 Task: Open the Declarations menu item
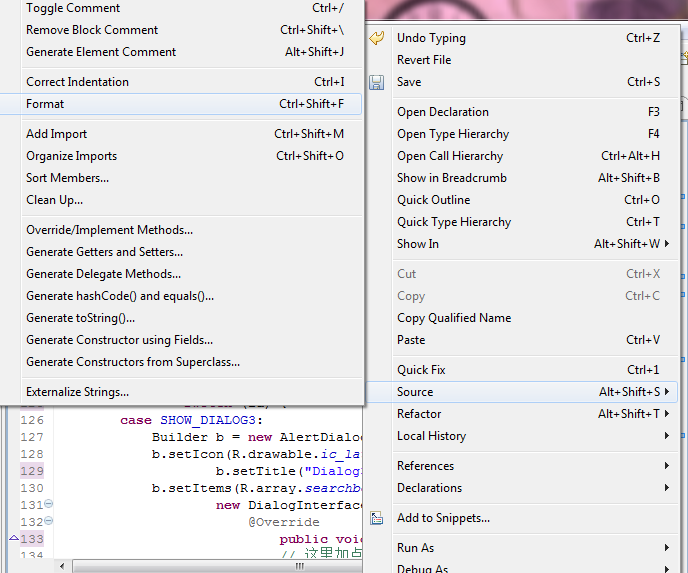(522, 487)
